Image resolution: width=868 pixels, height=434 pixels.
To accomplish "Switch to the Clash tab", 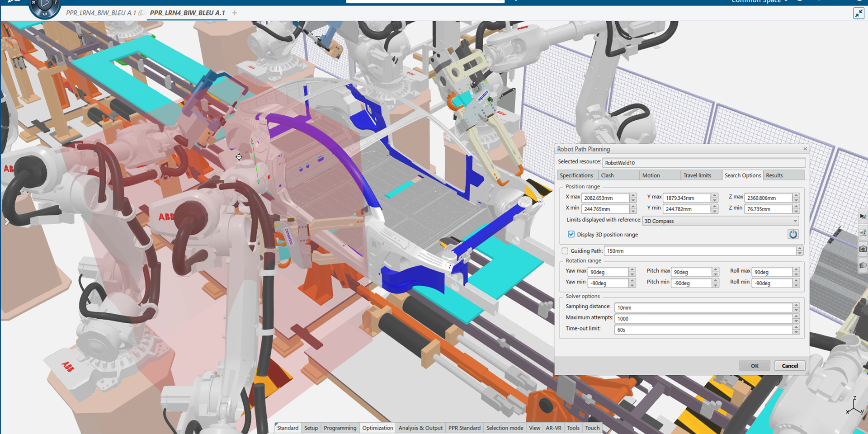I will [607, 175].
